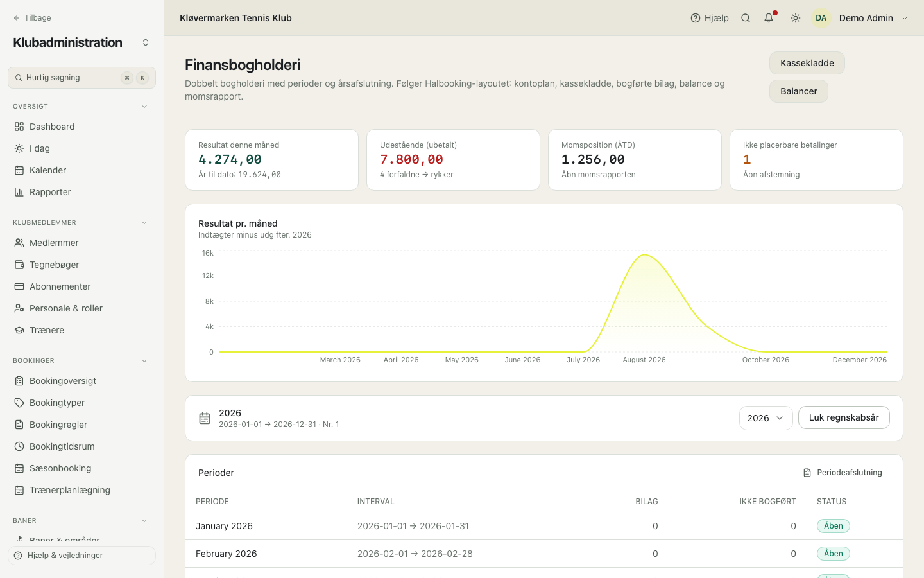
Task: Click the Bookingregler document icon
Action: [19, 425]
